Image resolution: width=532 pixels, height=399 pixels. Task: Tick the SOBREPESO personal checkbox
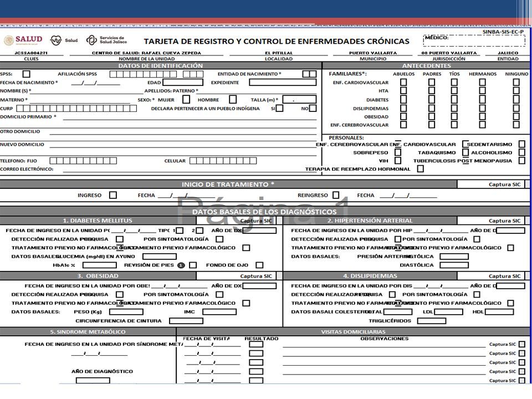pyautogui.click(x=398, y=152)
